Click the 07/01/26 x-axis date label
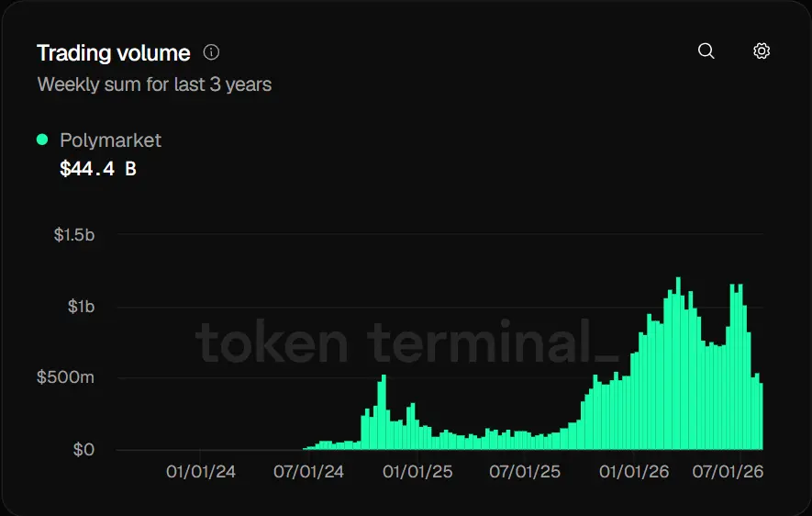Image resolution: width=812 pixels, height=516 pixels. pos(728,471)
